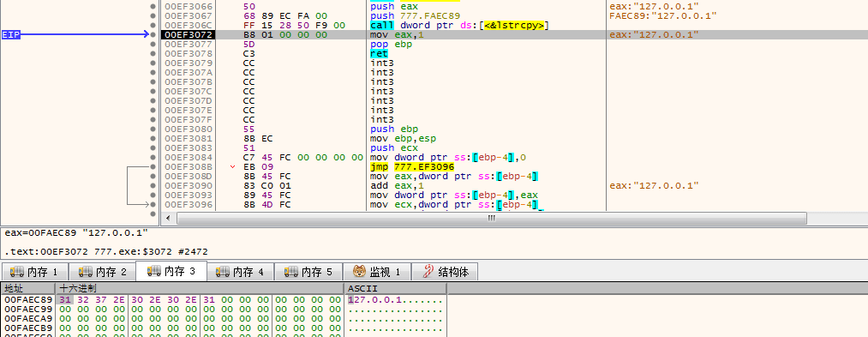Screen dimensions: 868x337
Task: Click the ret instruction at 00EF3078
Action: 380,54
